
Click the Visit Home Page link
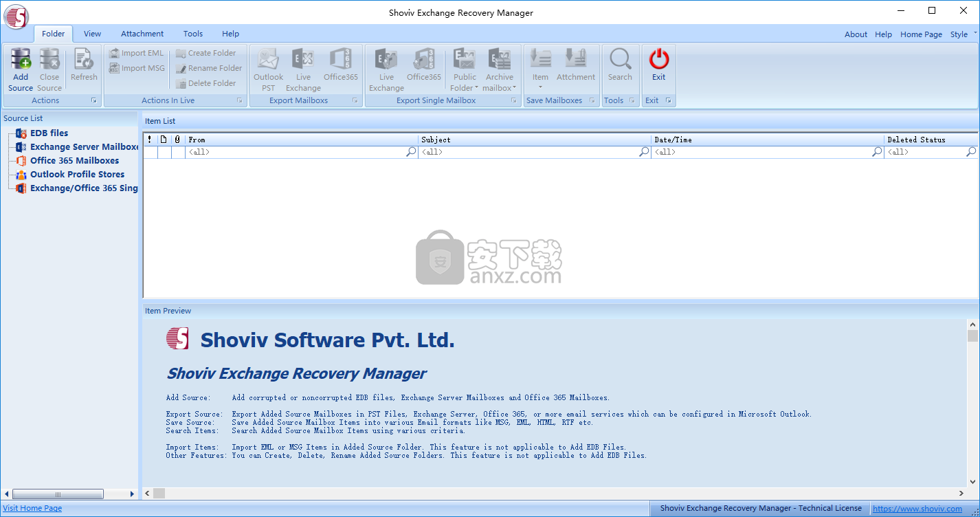point(32,508)
